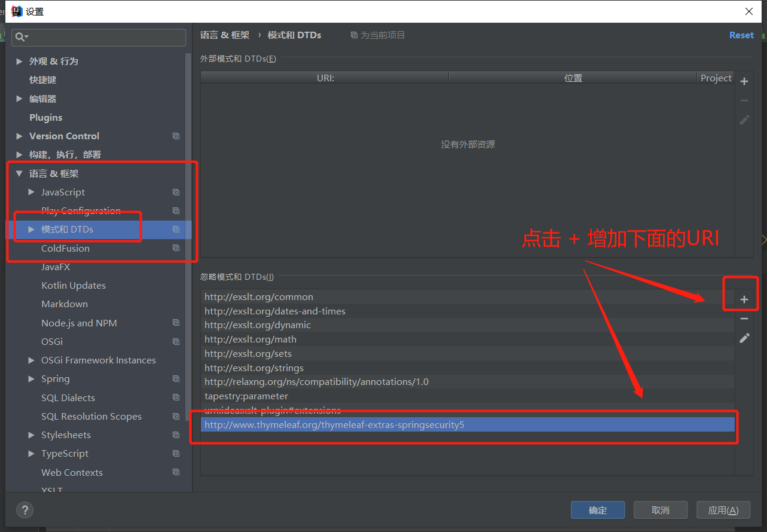
Task: Select http://exslt.org/math in ignored list
Action: pyautogui.click(x=250, y=340)
